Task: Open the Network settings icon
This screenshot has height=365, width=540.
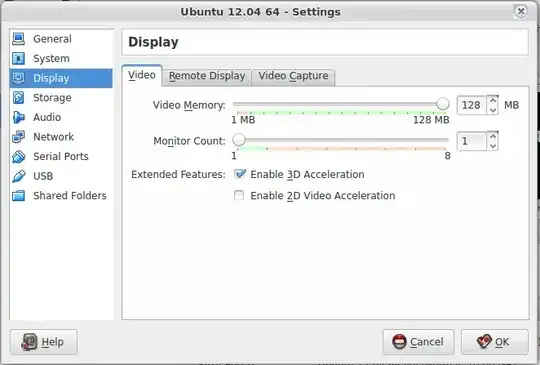Action: [x=18, y=137]
